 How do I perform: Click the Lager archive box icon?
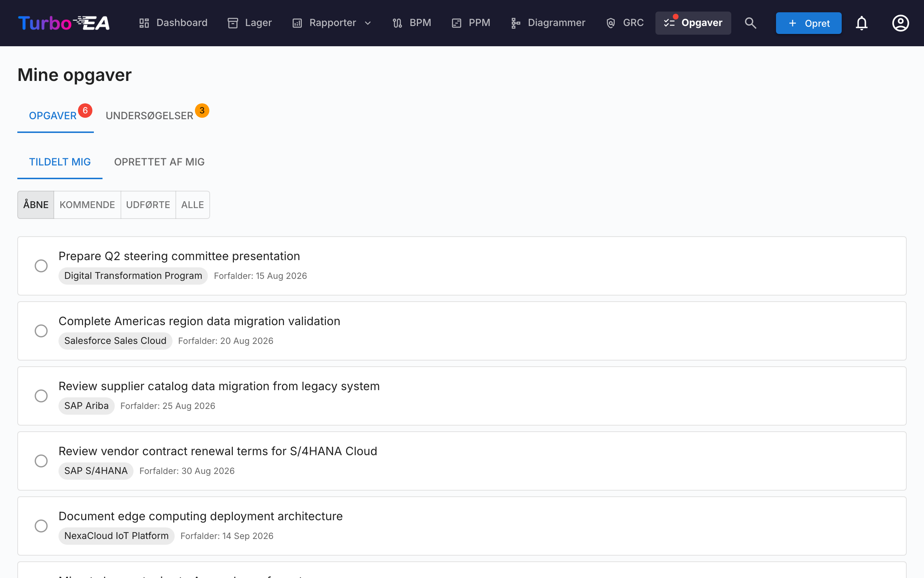coord(232,23)
